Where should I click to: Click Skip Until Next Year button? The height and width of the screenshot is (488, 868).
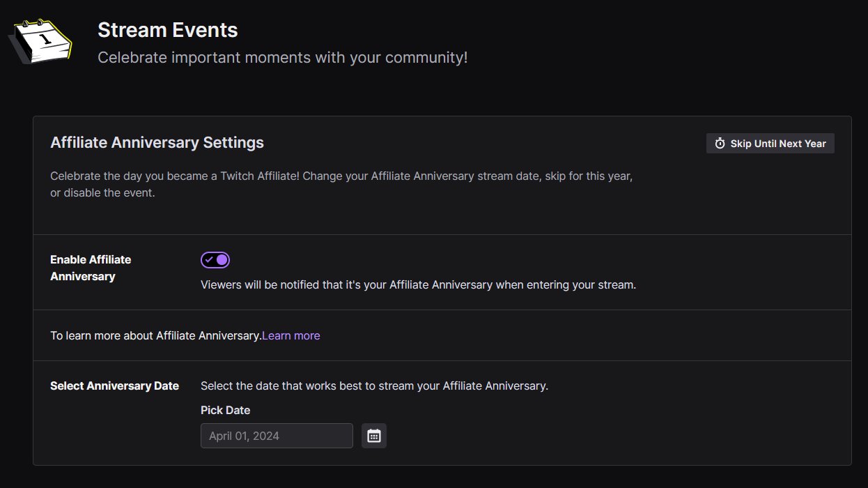(x=770, y=144)
